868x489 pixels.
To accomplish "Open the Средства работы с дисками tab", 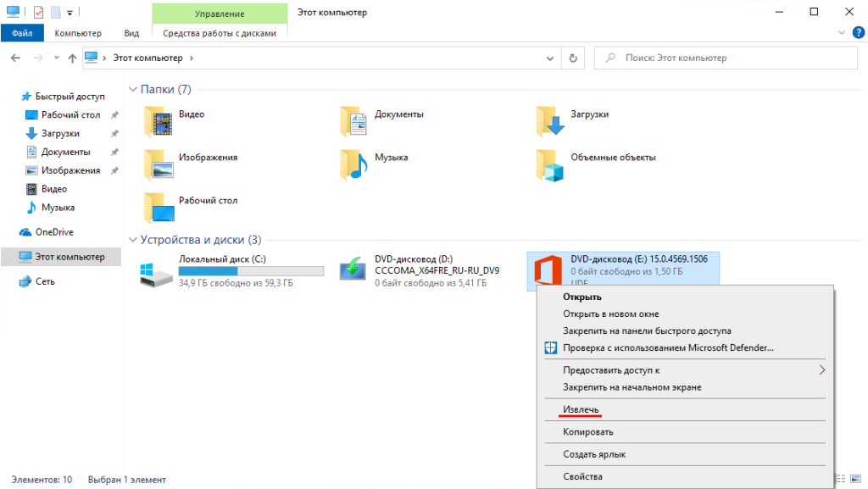I will click(220, 33).
